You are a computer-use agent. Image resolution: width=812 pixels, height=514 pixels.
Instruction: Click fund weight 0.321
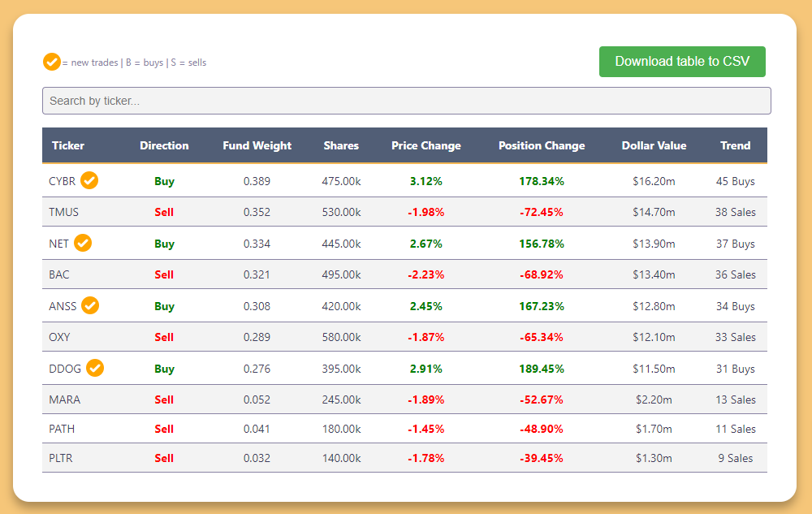257,274
